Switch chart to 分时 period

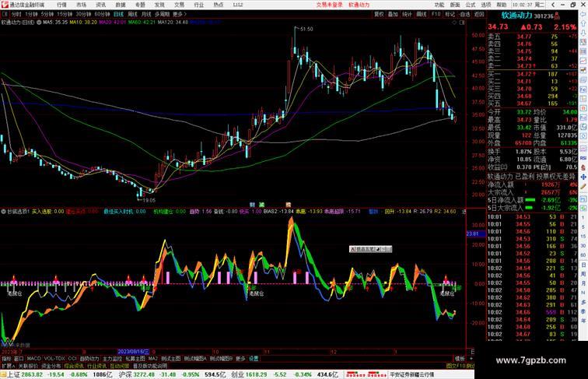[16, 14]
